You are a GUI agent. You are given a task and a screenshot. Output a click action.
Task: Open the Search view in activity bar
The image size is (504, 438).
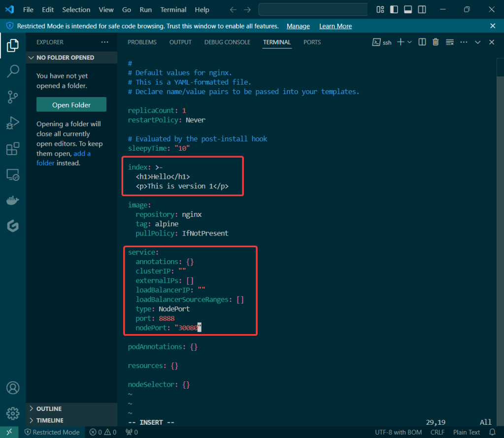pyautogui.click(x=13, y=71)
